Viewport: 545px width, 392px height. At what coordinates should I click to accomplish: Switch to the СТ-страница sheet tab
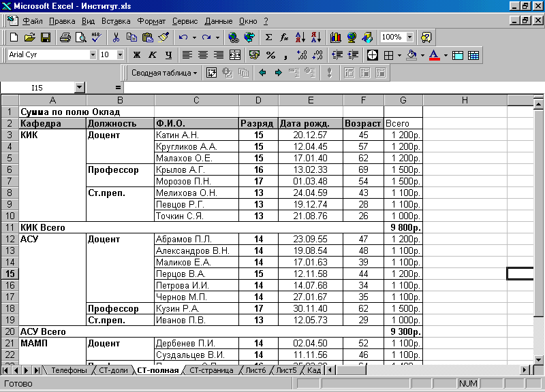[x=211, y=370]
